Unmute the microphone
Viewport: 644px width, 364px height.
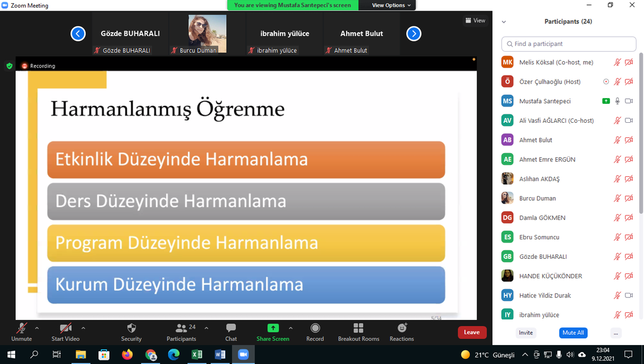(21, 329)
